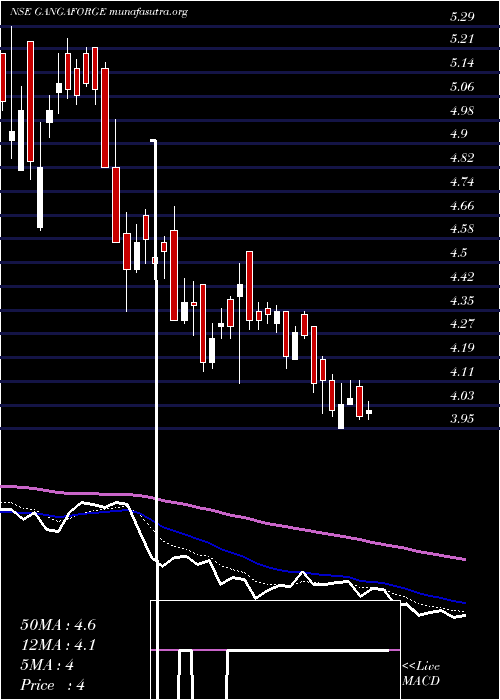The width and height of the screenshot is (500, 700).
Task: Click the 4.27 price axis label
Action: pyautogui.click(x=462, y=324)
